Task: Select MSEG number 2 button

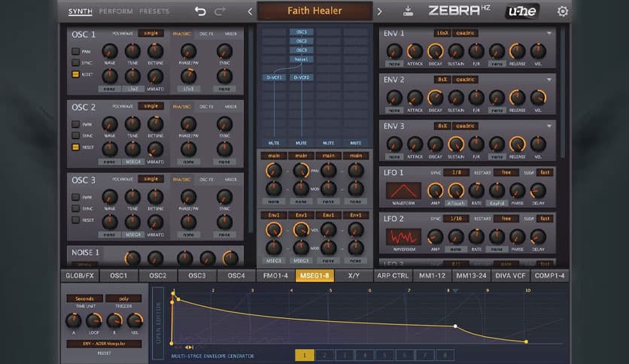Action: point(324,355)
